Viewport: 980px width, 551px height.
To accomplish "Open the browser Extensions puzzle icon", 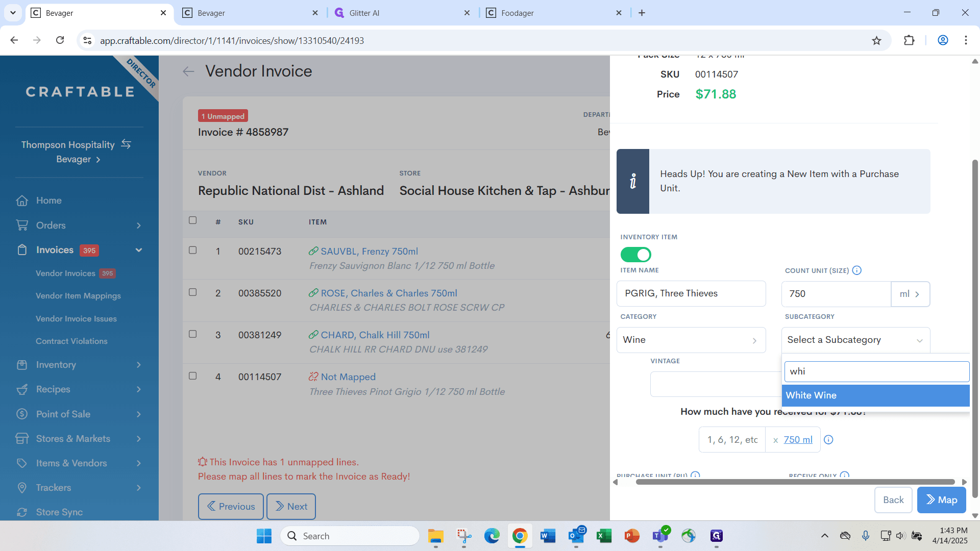I will (x=909, y=40).
